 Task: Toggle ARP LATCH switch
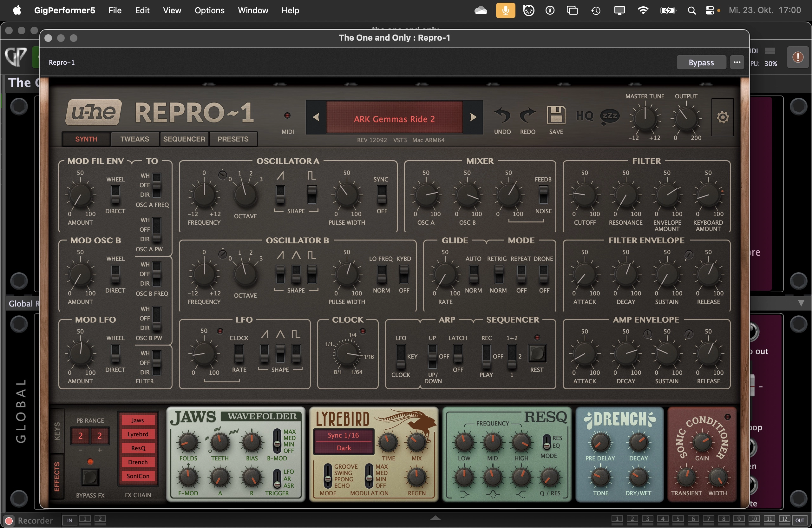point(457,353)
